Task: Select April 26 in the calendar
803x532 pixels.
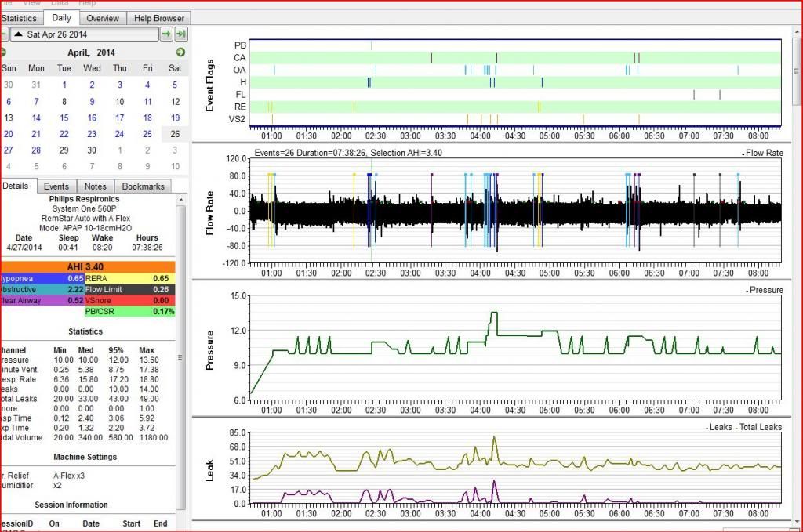Action: click(x=175, y=134)
